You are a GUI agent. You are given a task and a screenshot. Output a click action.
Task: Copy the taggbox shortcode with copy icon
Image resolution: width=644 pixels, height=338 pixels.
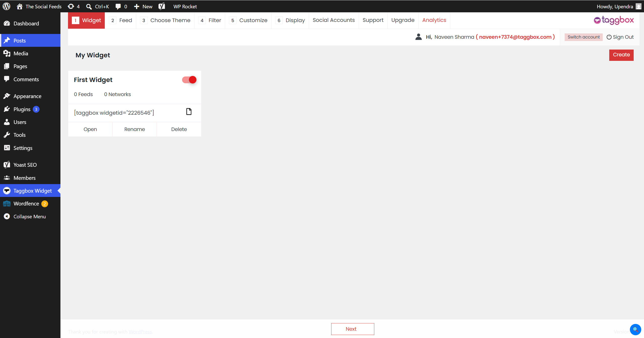click(x=189, y=112)
